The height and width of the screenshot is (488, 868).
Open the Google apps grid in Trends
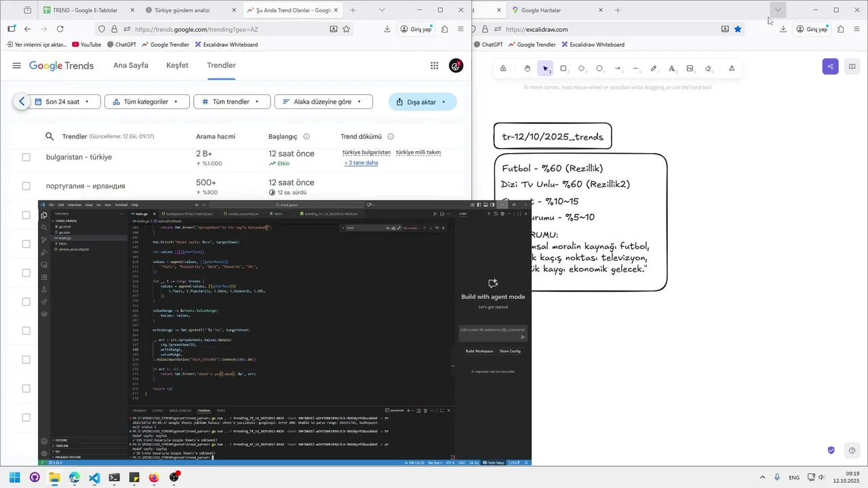point(434,66)
